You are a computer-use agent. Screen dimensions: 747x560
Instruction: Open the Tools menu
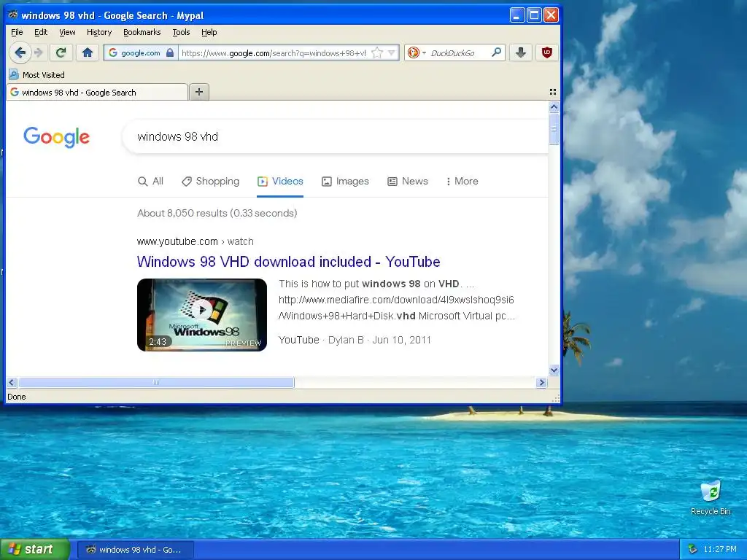pyautogui.click(x=181, y=32)
